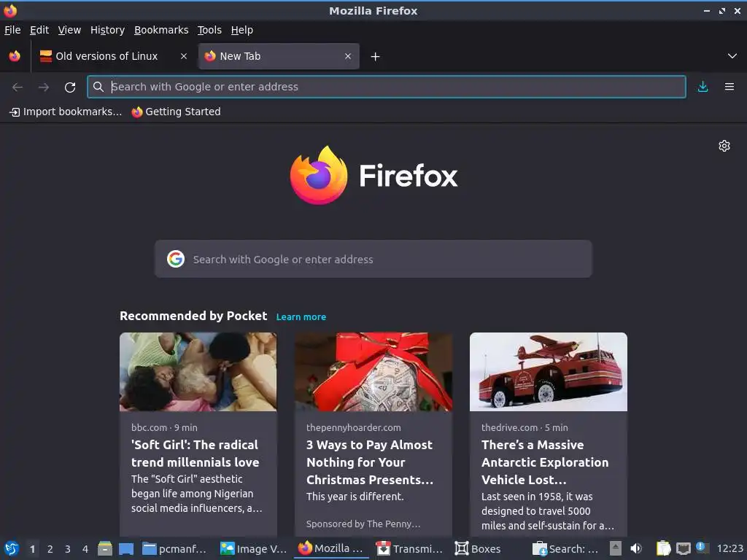Go forward with the forward arrow
Image resolution: width=747 pixels, height=560 pixels.
(44, 87)
